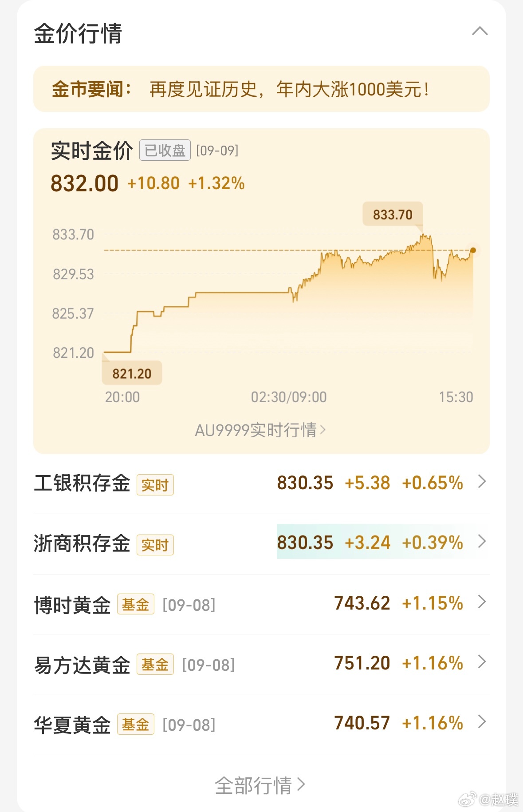Click the 实时 tag beside 工银积存金

click(x=155, y=485)
